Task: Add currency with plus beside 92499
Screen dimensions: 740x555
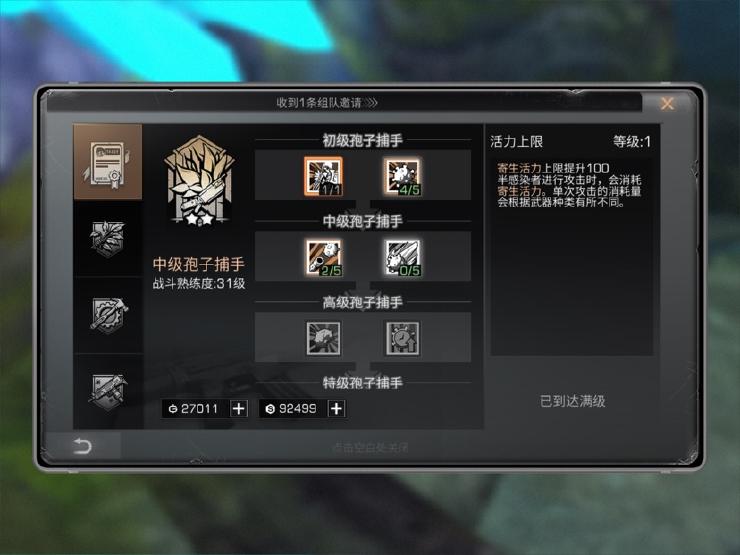Action: click(336, 409)
